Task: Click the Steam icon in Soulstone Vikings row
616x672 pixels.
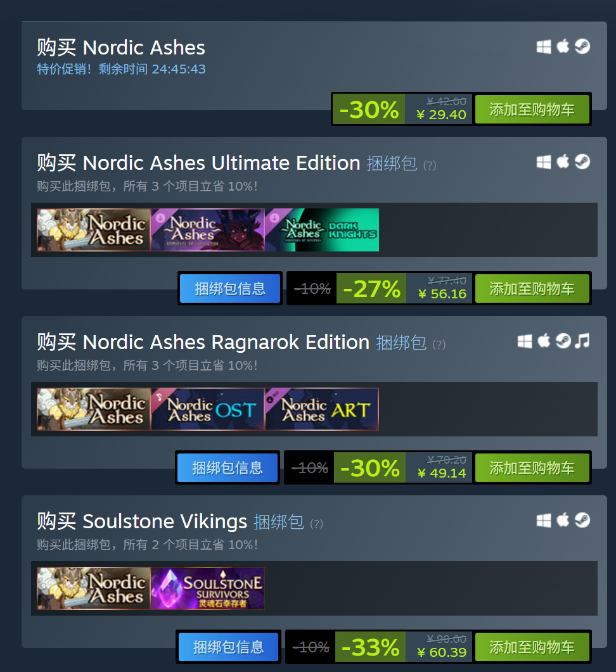Action: point(582,520)
